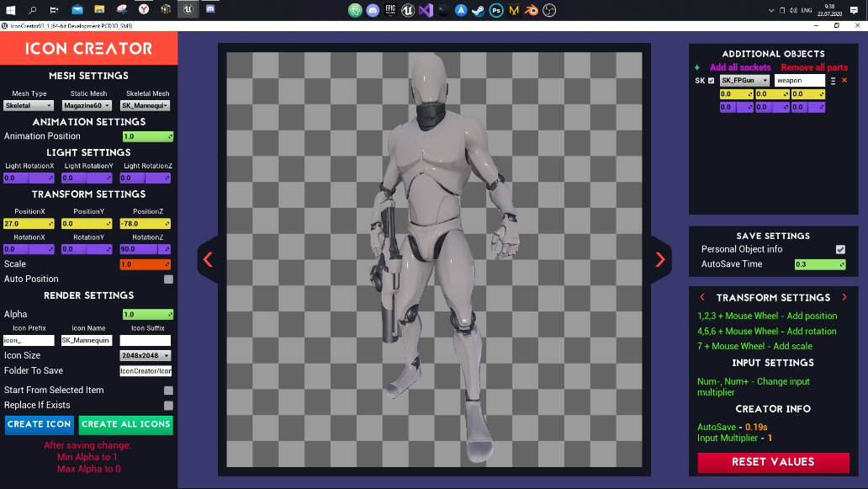Click the CREATE ALL ICONS button
Screen dimensions: 868x489
click(125, 425)
